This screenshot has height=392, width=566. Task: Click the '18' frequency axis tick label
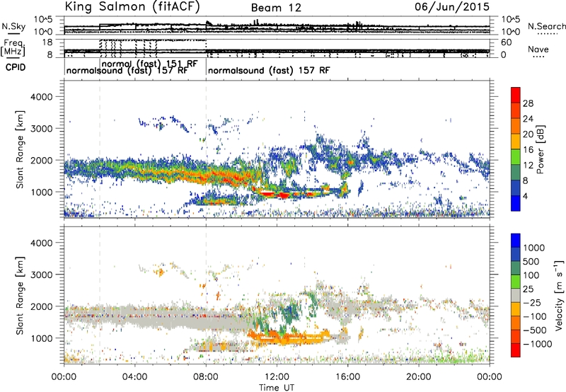coord(47,42)
